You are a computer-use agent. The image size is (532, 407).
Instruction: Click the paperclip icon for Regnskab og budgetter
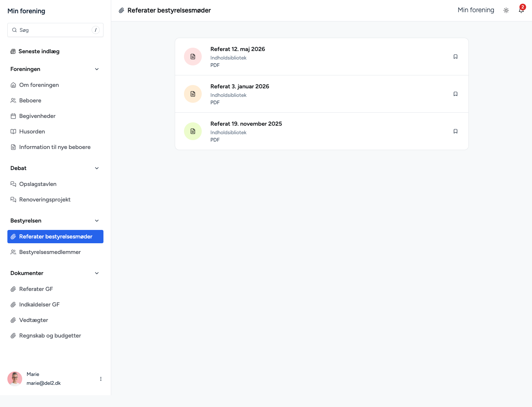click(x=13, y=336)
